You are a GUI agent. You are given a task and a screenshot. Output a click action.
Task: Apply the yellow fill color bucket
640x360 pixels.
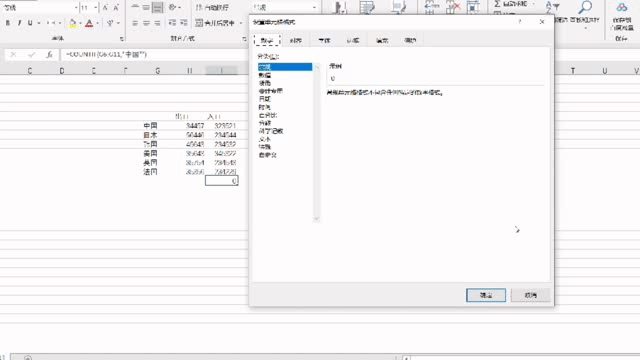(x=73, y=23)
